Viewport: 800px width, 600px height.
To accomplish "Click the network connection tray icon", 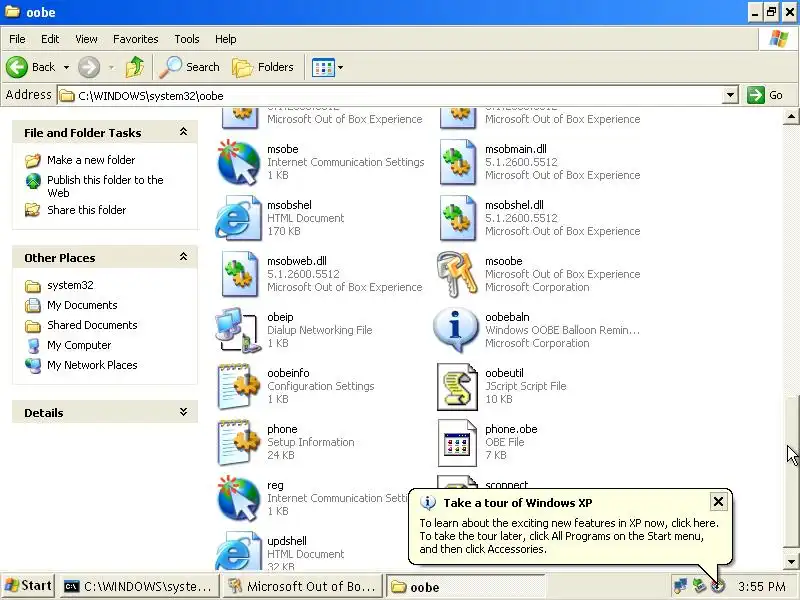I will tap(680, 586).
